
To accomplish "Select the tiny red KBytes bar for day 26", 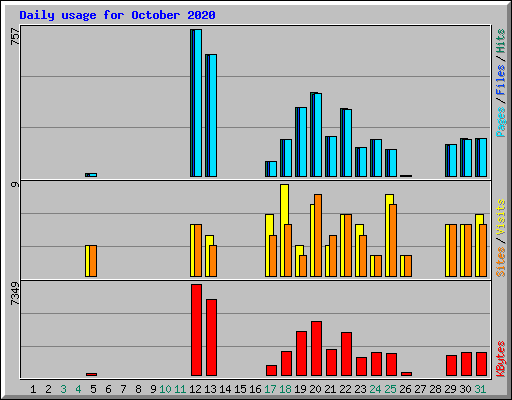I will tap(406, 374).
